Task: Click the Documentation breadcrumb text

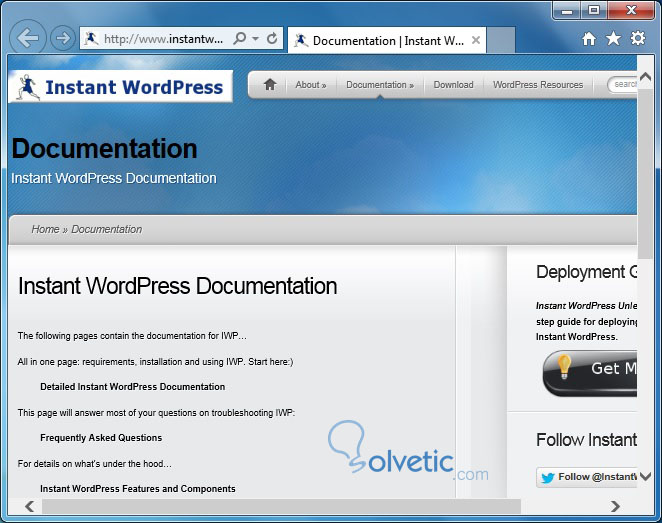Action: click(x=106, y=229)
